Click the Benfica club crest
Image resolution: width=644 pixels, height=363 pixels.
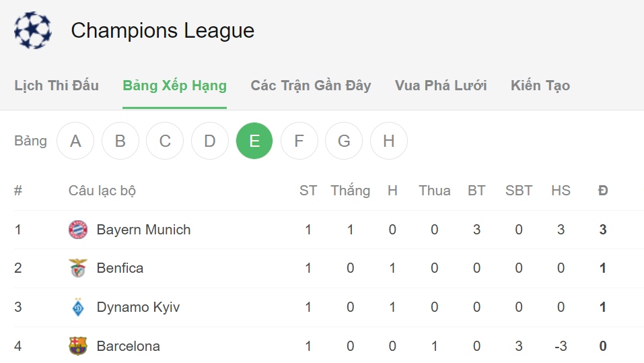point(78,268)
